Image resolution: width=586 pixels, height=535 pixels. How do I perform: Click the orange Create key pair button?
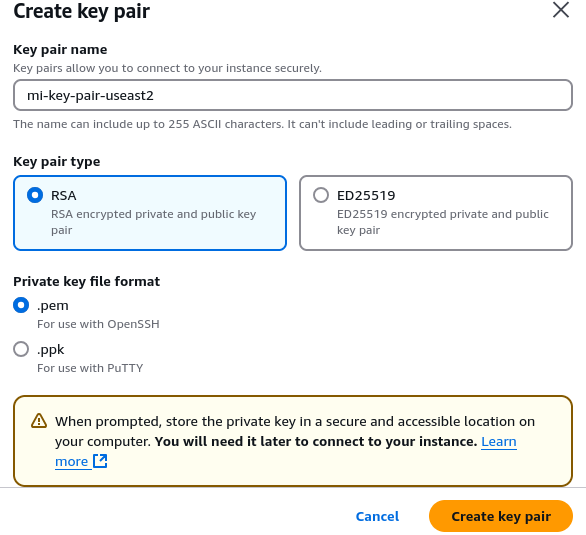[501, 516]
